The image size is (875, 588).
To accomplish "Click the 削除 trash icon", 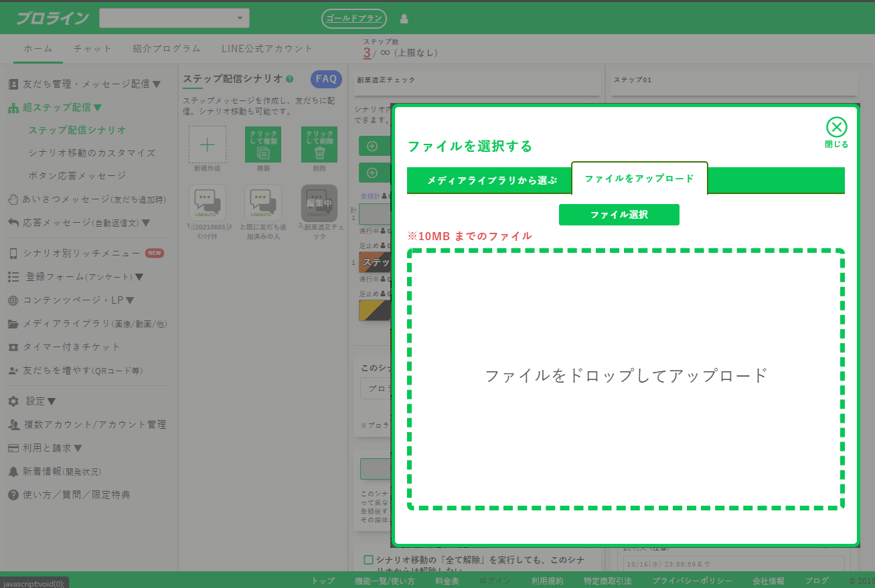I will click(x=319, y=144).
